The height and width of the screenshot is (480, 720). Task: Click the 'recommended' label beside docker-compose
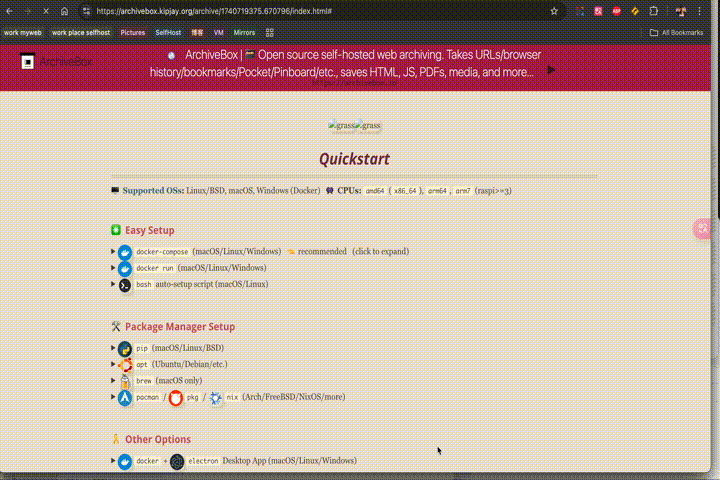click(322, 252)
